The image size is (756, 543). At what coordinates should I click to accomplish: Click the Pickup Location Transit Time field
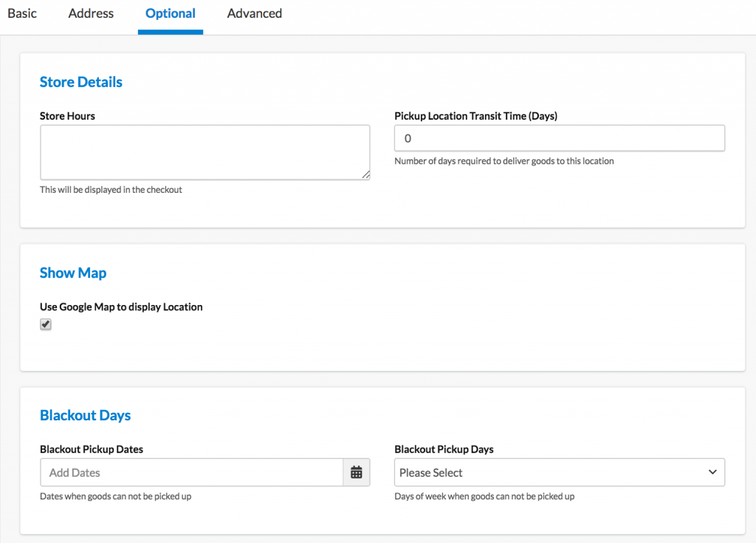pos(559,138)
